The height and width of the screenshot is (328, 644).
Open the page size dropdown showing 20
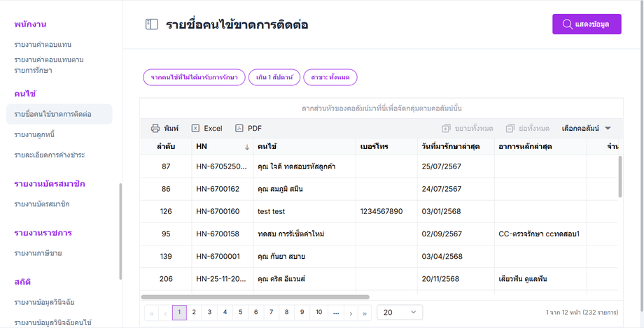pyautogui.click(x=400, y=313)
